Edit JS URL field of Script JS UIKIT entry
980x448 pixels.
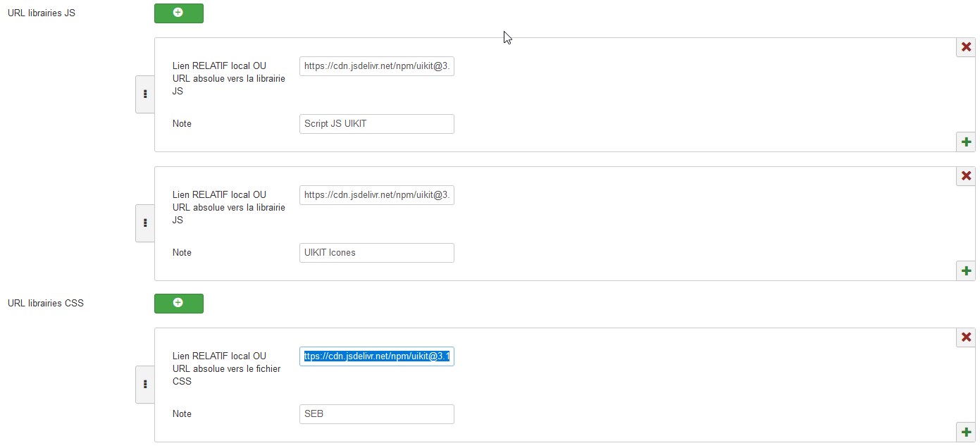pos(377,66)
